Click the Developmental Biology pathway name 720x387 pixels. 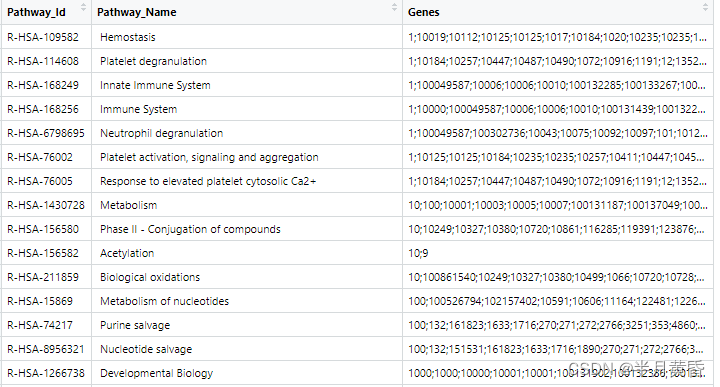point(157,373)
